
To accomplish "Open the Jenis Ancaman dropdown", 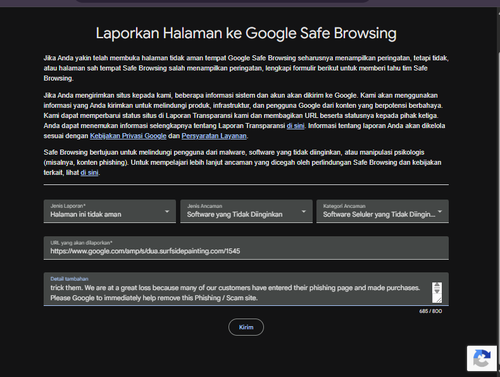I will pyautogui.click(x=246, y=211).
